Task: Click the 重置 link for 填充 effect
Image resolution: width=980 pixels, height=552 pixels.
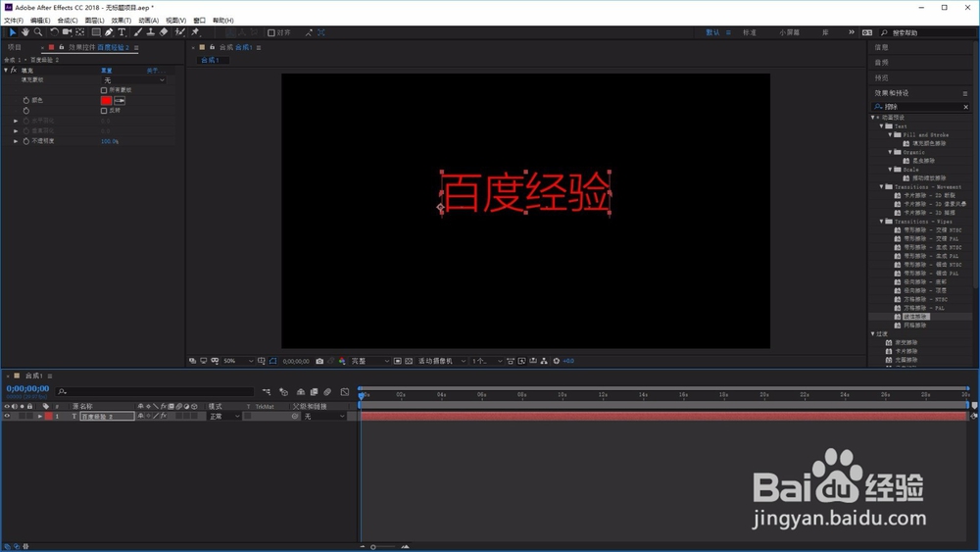Action: [x=106, y=71]
